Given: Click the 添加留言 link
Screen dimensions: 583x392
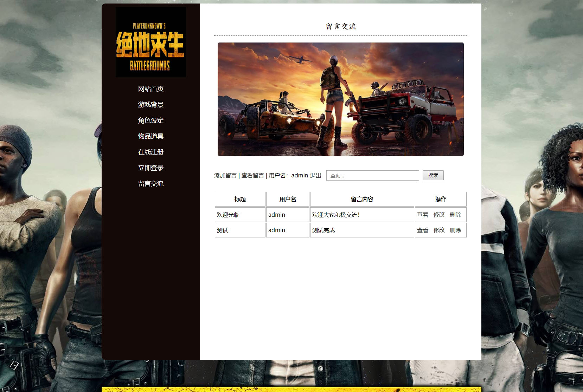Looking at the screenshot, I should 225,176.
